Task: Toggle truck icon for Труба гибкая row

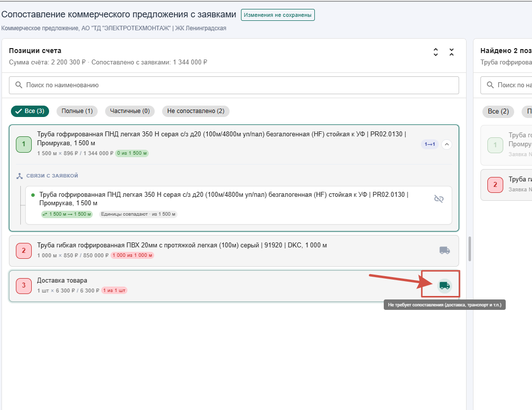Action: pyautogui.click(x=444, y=250)
